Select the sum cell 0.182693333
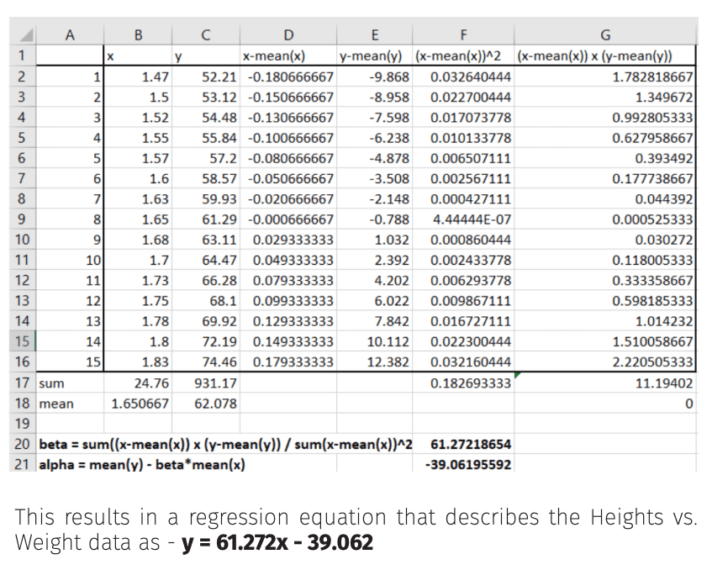Viewport: 728px width, 570px height. pos(463,383)
